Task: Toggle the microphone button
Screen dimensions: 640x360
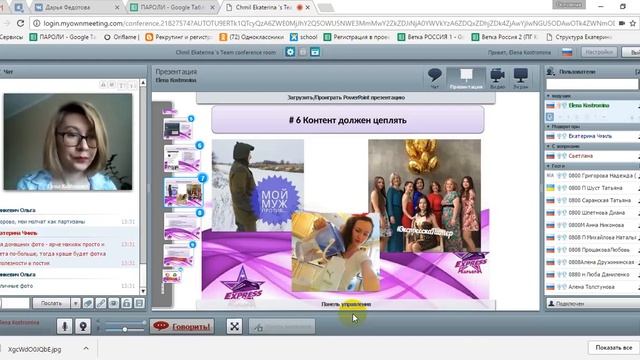Action: point(64,326)
